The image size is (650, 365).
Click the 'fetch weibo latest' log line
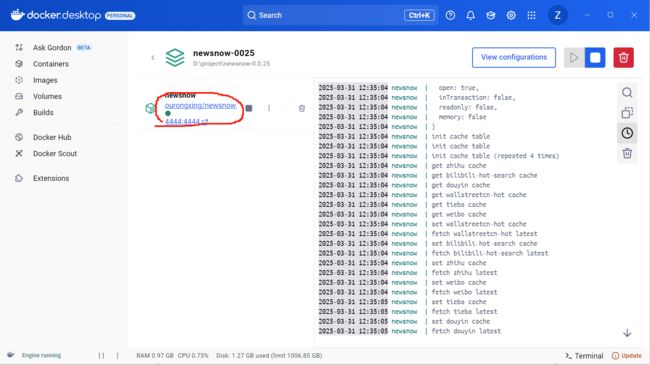point(464,292)
